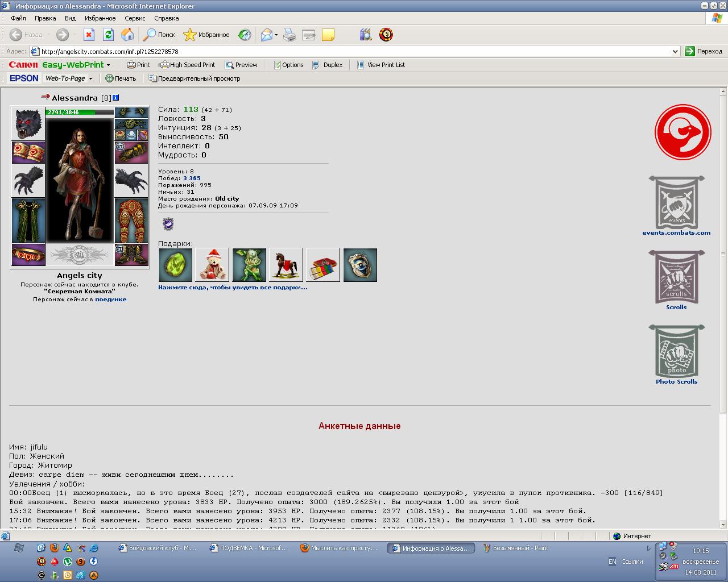Open the Scrolls banner link

[x=676, y=280]
